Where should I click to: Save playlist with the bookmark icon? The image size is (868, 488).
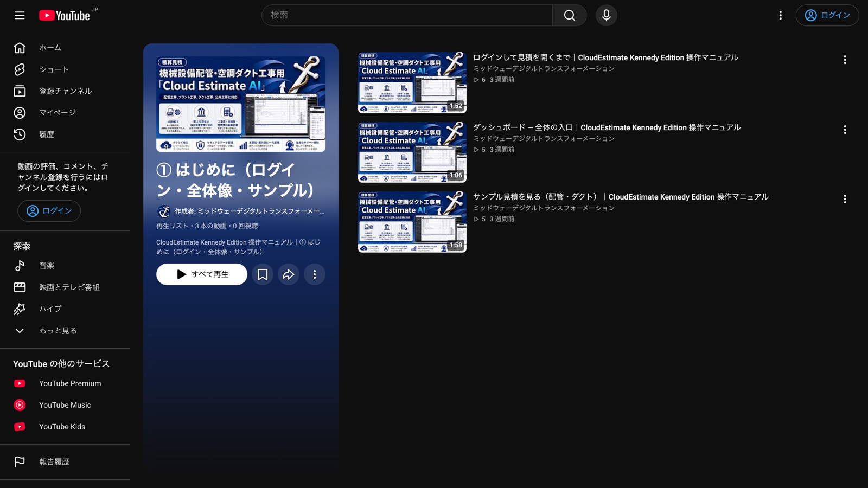(263, 274)
